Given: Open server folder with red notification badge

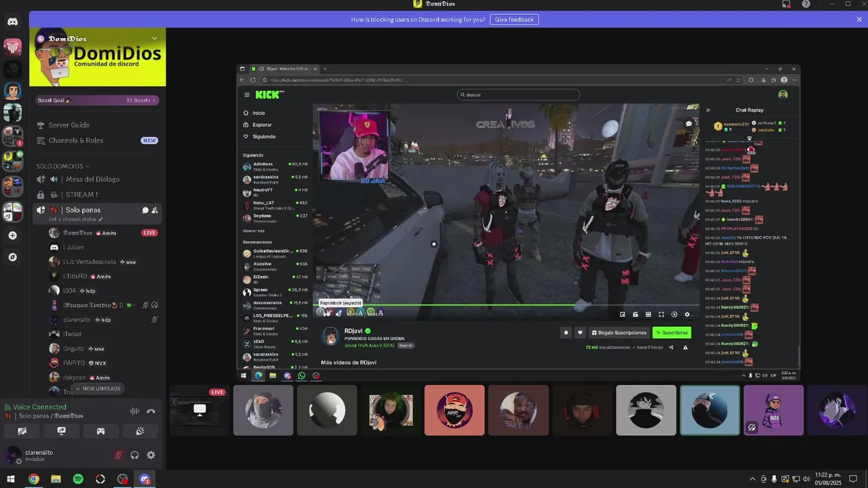Looking at the screenshot, I should point(12,136).
